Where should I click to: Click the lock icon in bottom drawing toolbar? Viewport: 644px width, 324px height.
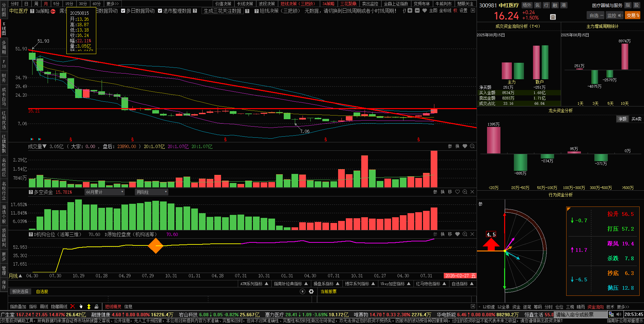[x=97, y=306]
